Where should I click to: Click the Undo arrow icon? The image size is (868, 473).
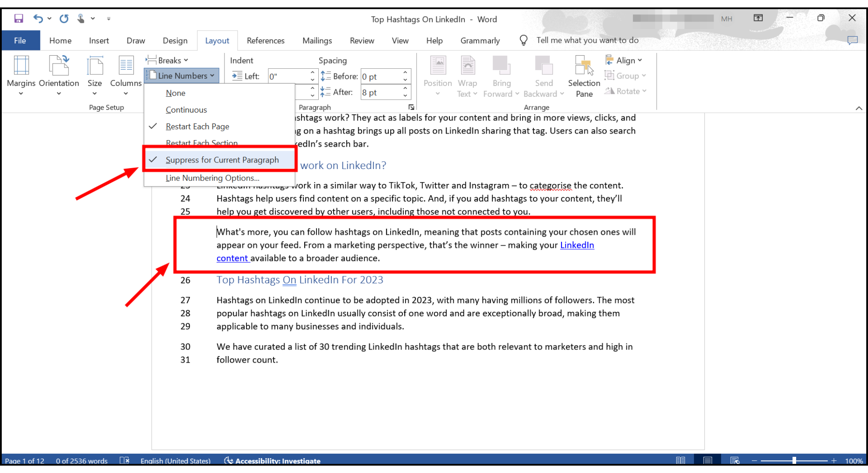[x=38, y=18]
